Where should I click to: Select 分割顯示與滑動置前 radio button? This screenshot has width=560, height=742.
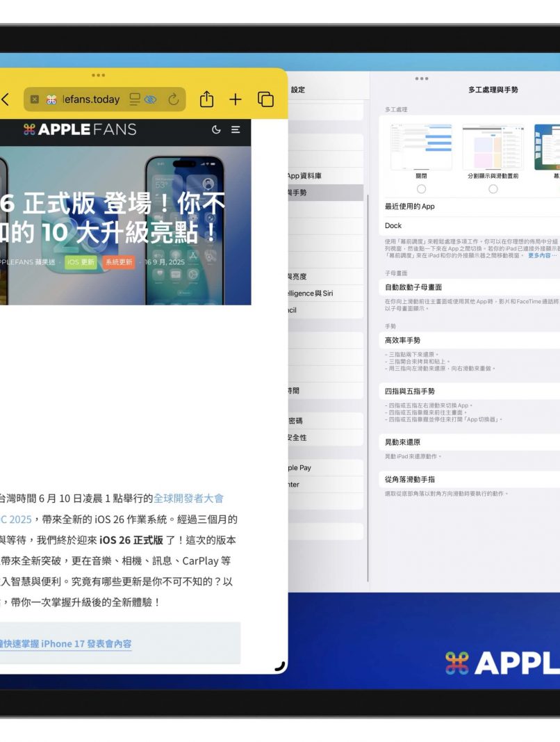pos(493,189)
